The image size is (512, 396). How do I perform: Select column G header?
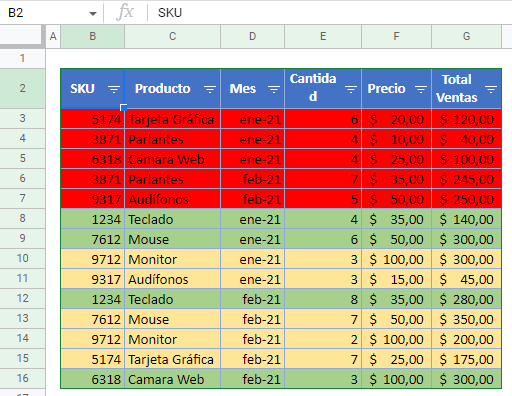pyautogui.click(x=466, y=36)
